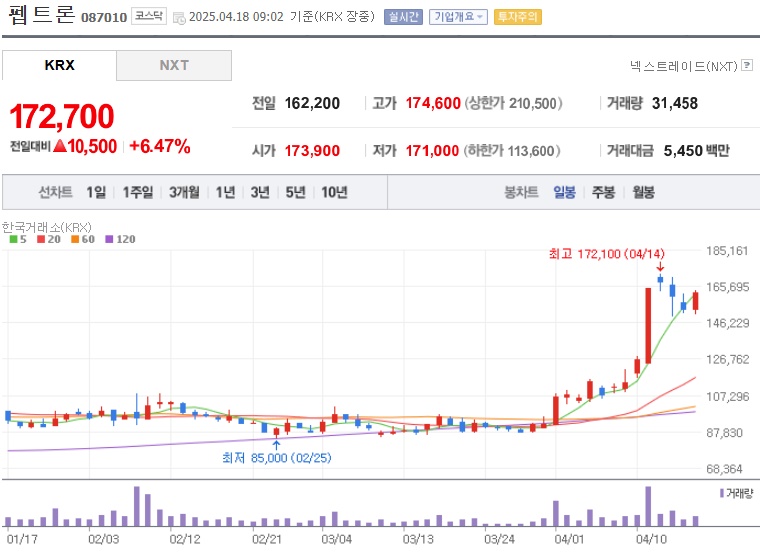Open the NXT help question icon

[747, 65]
